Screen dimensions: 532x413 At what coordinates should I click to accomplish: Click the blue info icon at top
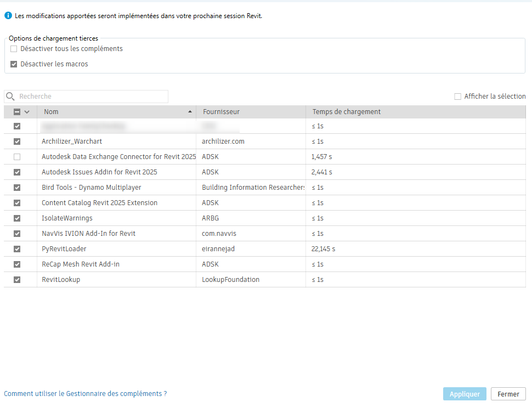(x=8, y=16)
